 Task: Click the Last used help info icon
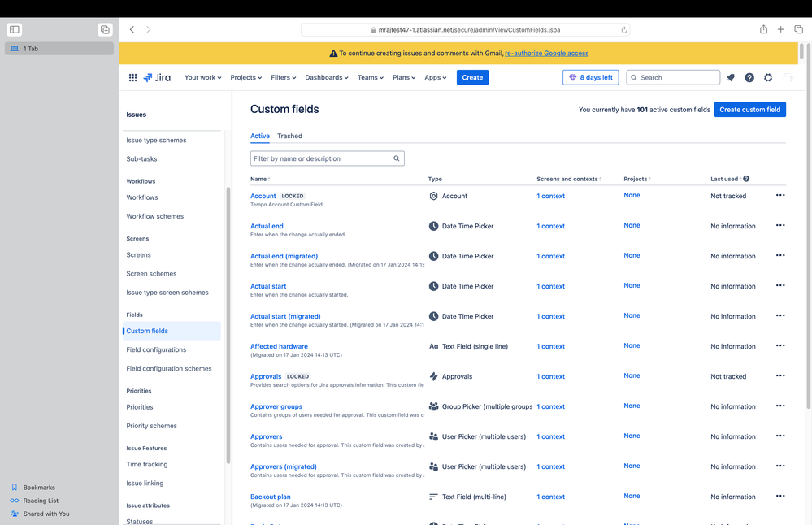click(x=746, y=179)
